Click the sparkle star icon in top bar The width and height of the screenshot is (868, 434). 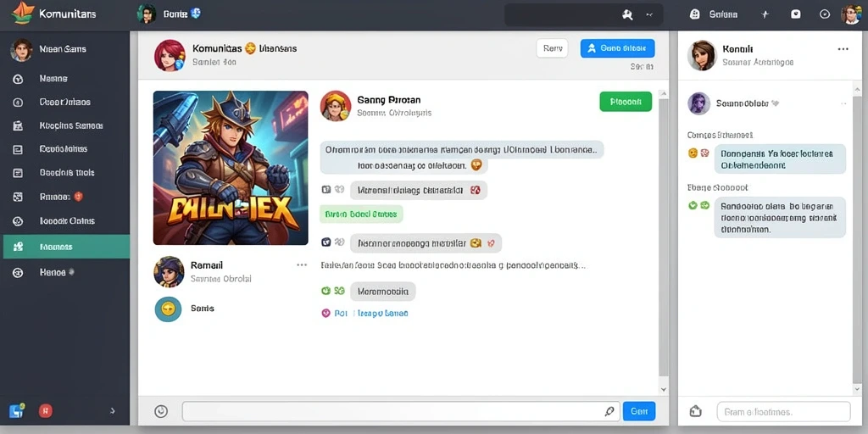tap(765, 15)
